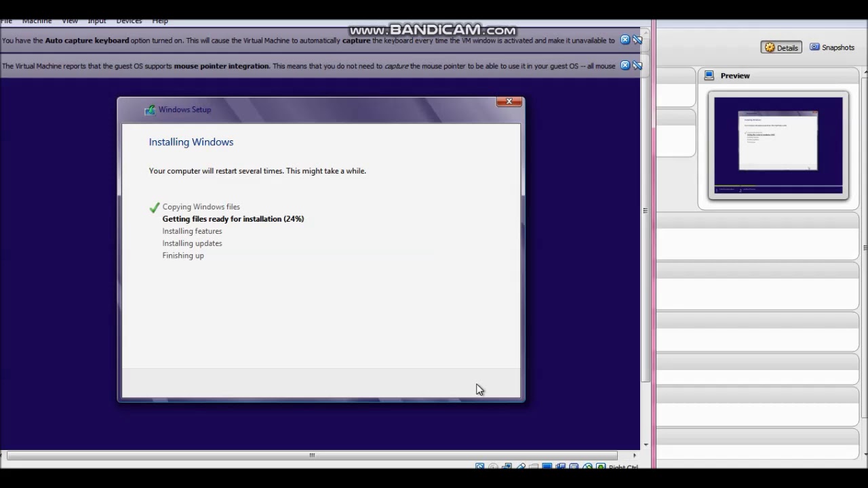Open the Devices menu
This screenshot has width=868, height=488.
(129, 21)
